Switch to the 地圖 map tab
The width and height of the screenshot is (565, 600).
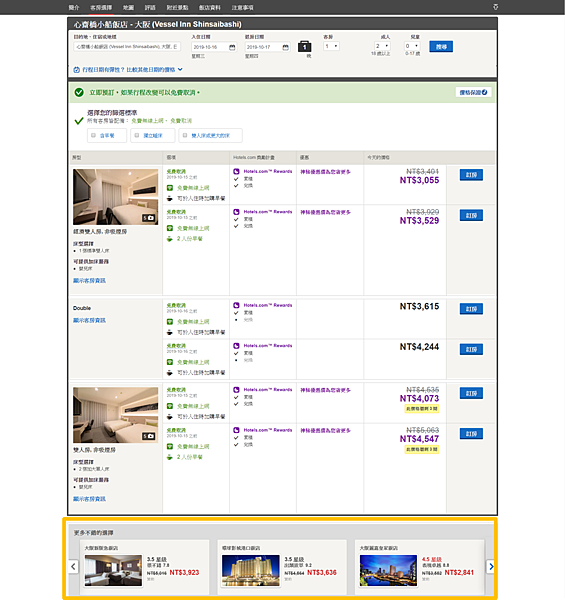pos(128,7)
